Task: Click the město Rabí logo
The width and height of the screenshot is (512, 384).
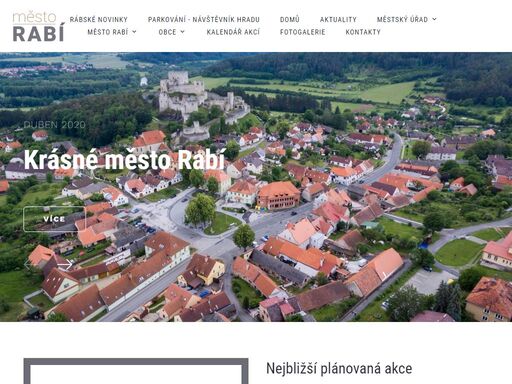Action: [x=38, y=27]
